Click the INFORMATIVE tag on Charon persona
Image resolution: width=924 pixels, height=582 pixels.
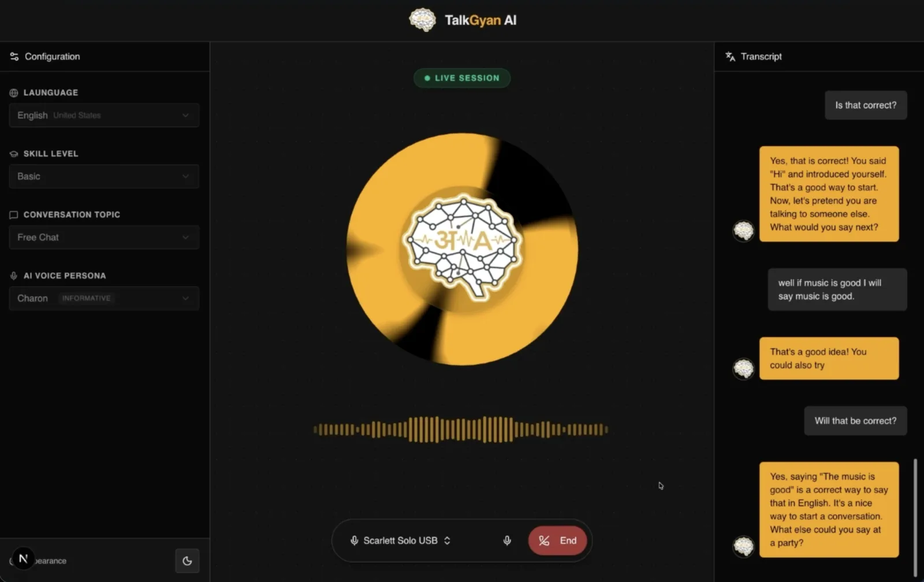coord(86,298)
